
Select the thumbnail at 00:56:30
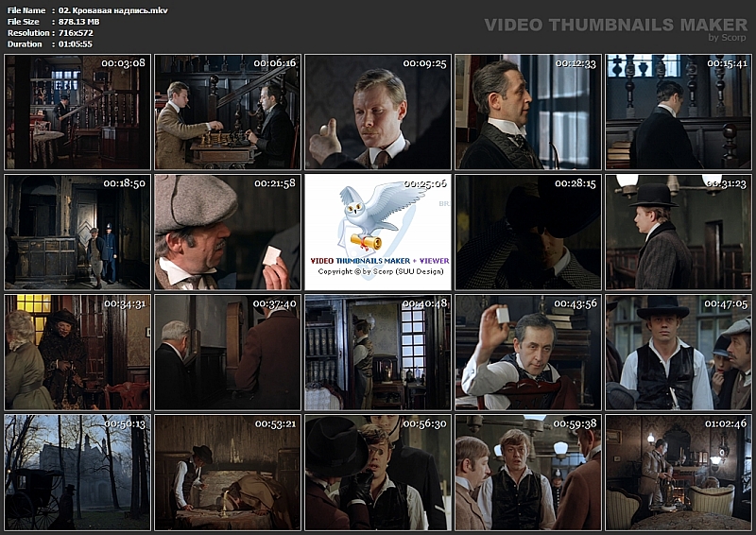(378, 473)
